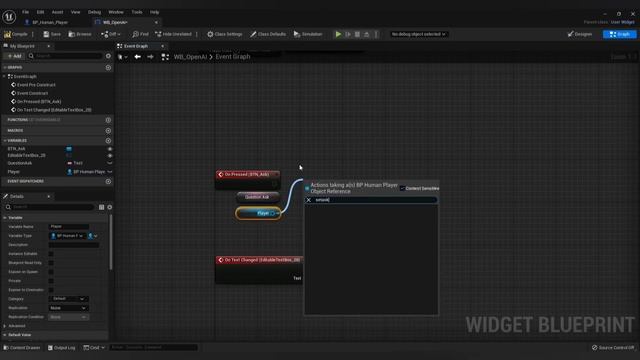Switch to Designer mode

pos(580,34)
